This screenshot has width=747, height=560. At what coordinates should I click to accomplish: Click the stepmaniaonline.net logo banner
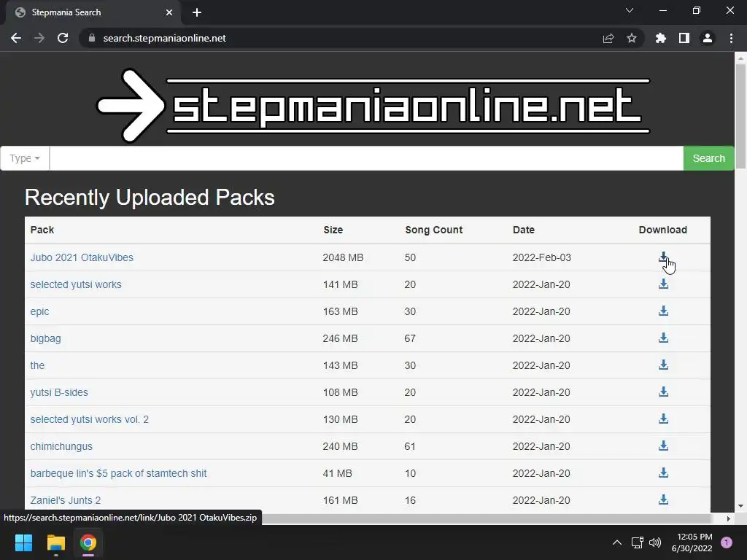(x=373, y=105)
